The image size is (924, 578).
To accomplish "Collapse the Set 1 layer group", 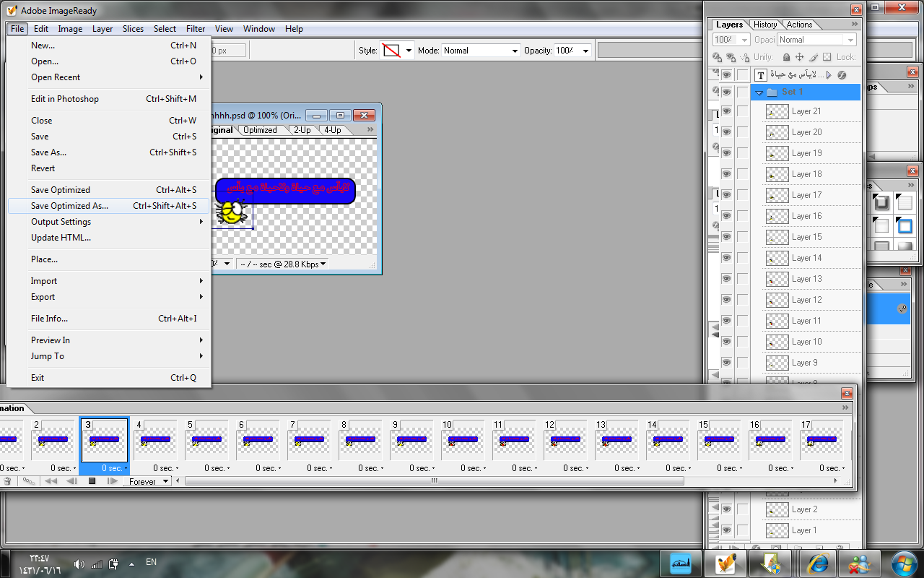I will pos(759,92).
